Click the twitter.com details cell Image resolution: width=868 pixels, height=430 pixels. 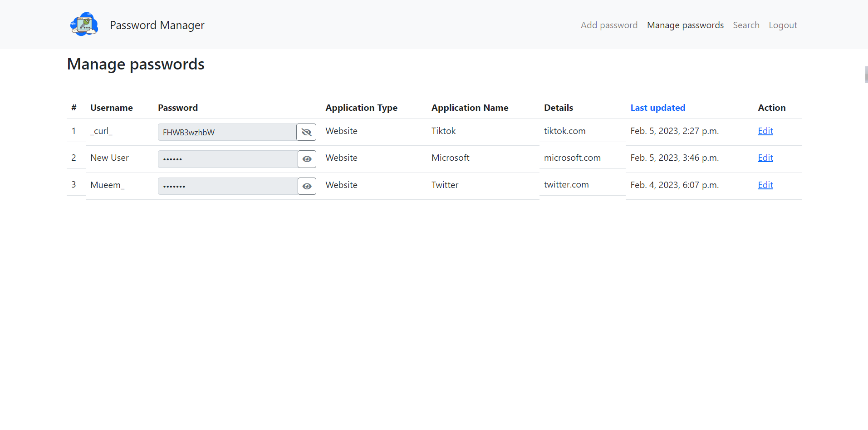point(566,184)
